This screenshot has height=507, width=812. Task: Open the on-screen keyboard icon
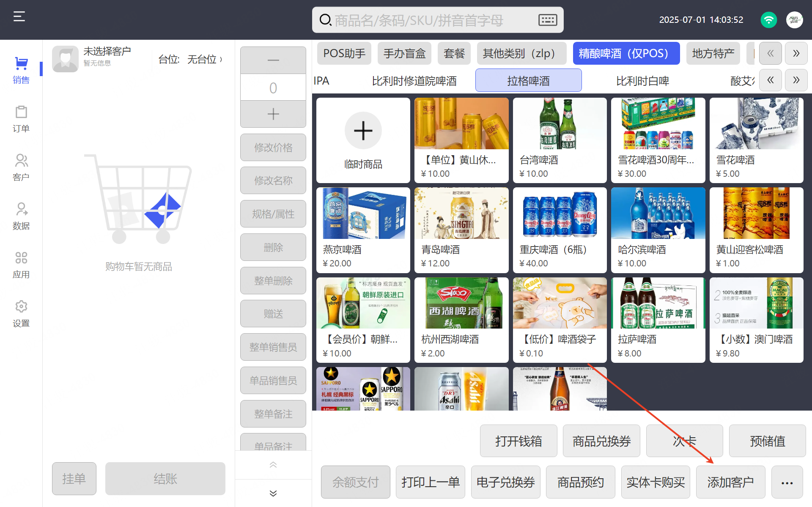[x=548, y=19]
